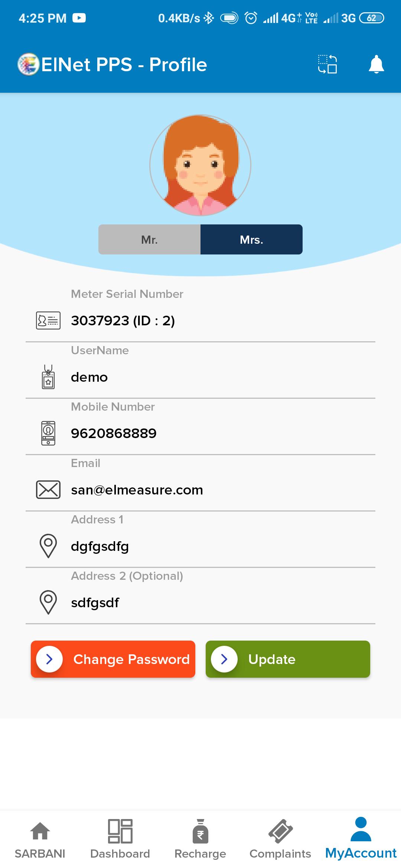Image resolution: width=401 pixels, height=868 pixels.
Task: Open the Recharge tab
Action: pos(200,839)
